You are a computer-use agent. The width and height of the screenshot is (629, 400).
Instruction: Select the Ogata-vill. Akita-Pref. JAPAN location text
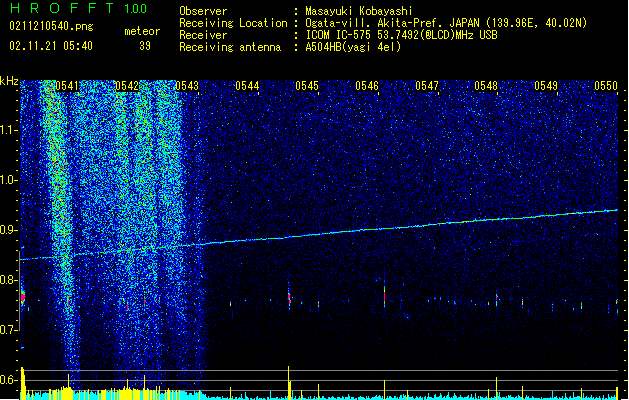[x=446, y=23]
